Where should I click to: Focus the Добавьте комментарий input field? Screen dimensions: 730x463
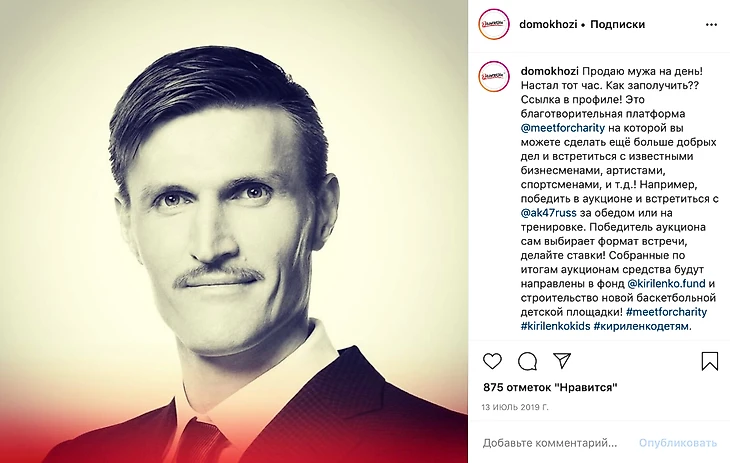point(555,442)
